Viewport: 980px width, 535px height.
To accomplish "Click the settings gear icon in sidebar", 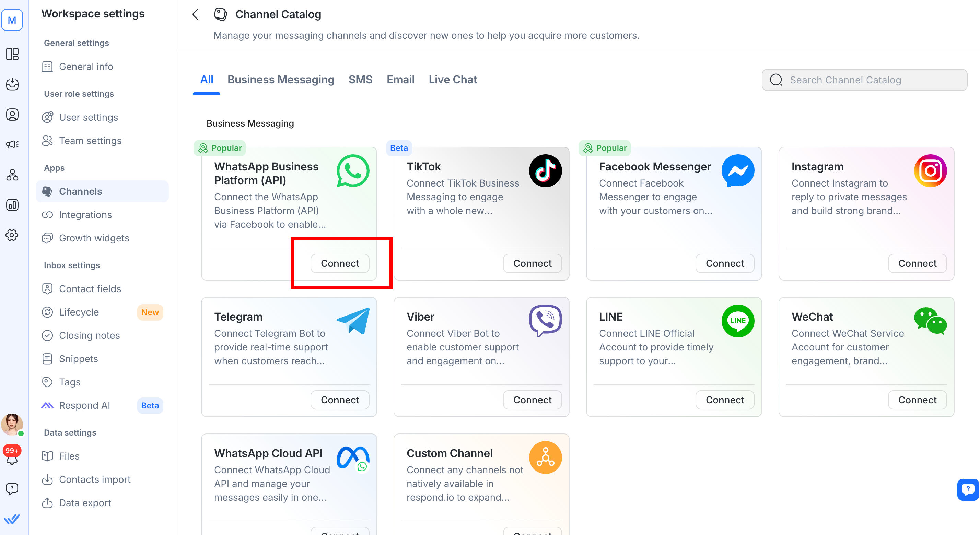I will pyautogui.click(x=12, y=235).
